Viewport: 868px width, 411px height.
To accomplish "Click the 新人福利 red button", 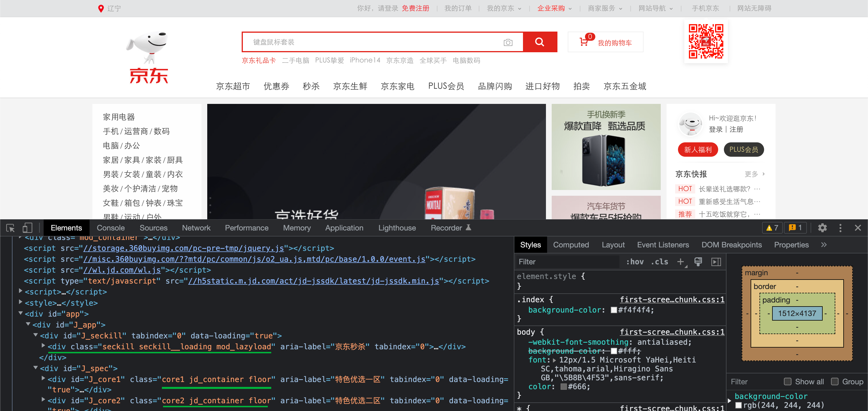I will [x=697, y=150].
